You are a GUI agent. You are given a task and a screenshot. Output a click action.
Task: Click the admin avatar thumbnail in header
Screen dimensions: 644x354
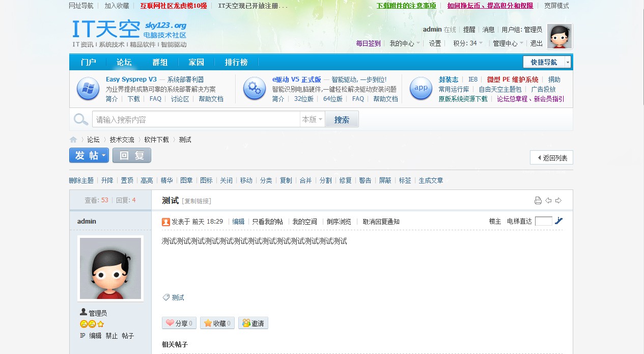(559, 36)
